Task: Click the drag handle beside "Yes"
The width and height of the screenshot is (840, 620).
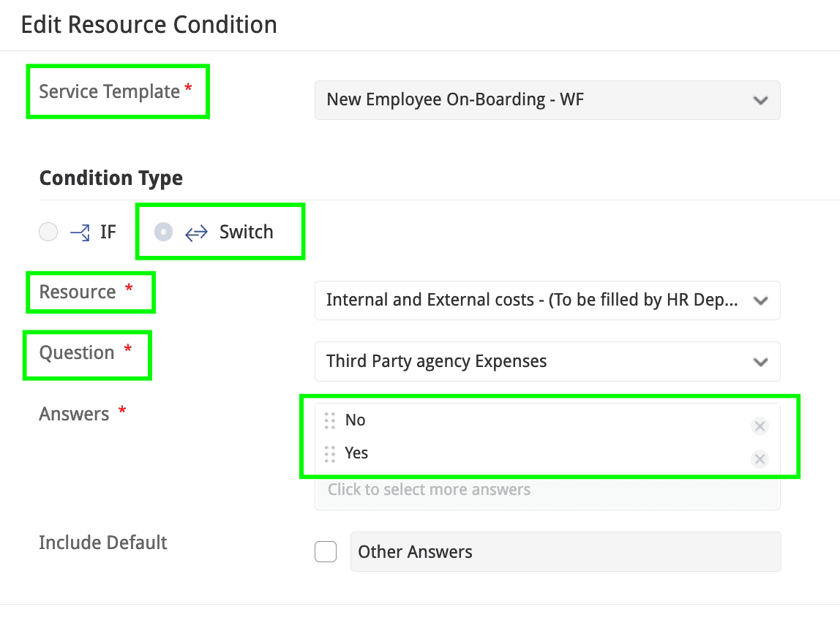Action: pos(330,454)
